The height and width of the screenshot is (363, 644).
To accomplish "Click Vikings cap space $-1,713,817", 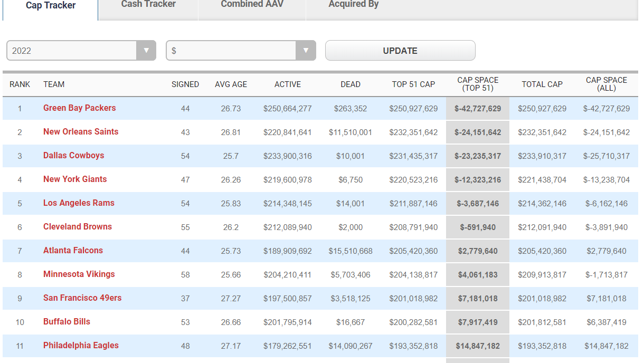I will pyautogui.click(x=607, y=275).
